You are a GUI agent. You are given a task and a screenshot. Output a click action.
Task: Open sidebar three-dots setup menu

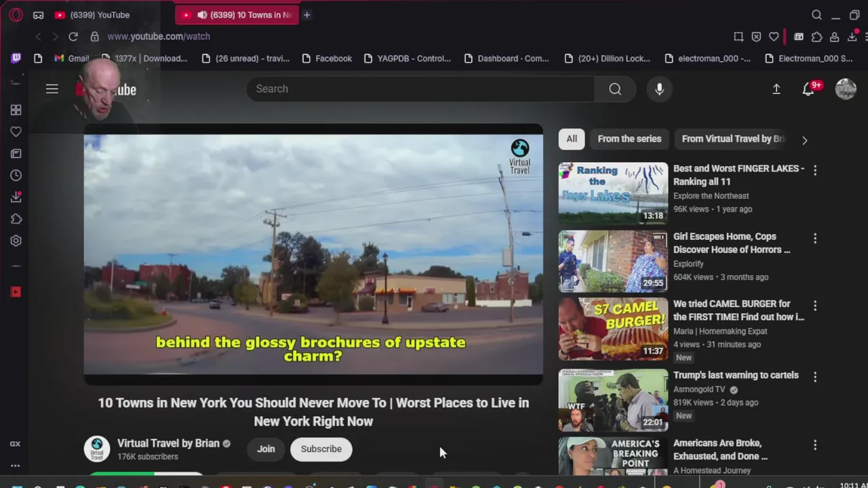pos(15,466)
